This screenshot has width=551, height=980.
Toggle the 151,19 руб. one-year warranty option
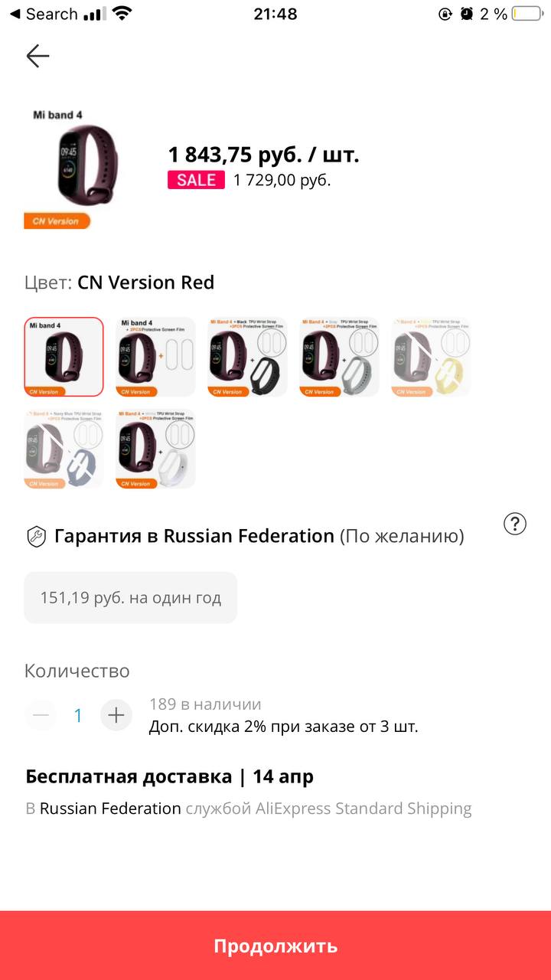point(131,598)
